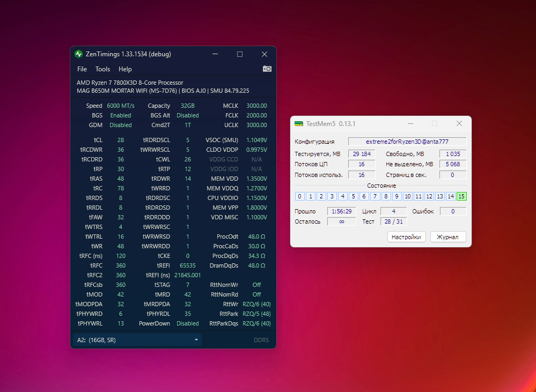Click the CLDO VDDP value 0.9975V
536x392 pixels.
click(x=256, y=150)
